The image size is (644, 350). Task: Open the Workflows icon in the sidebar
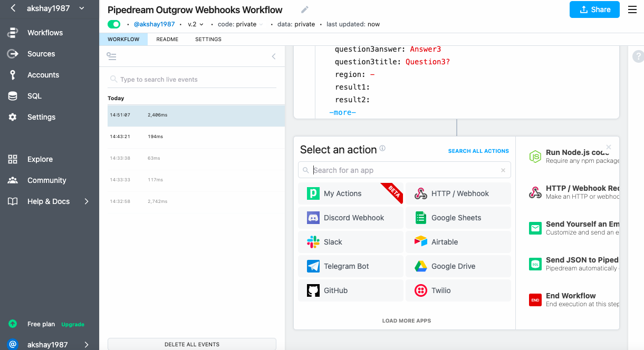click(x=13, y=33)
